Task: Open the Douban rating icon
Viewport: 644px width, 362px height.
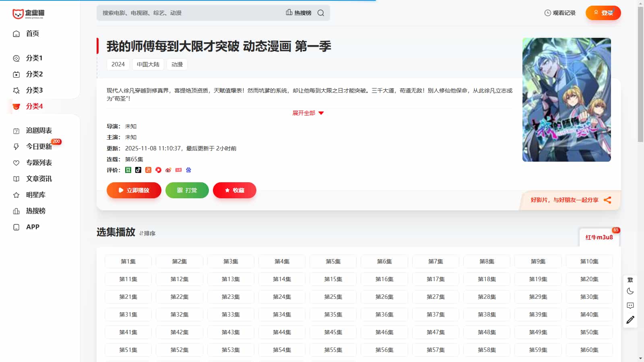Action: click(x=128, y=170)
